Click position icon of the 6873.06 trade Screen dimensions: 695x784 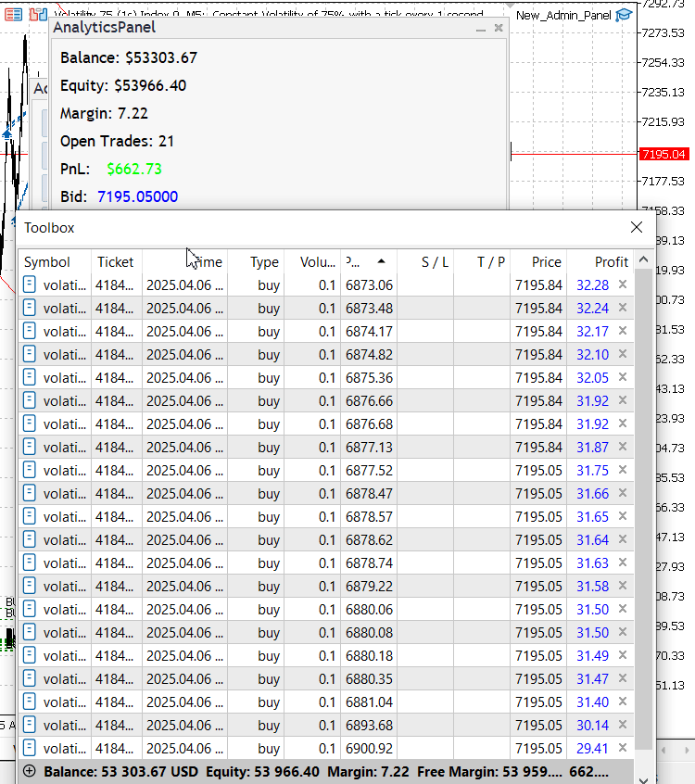(x=30, y=285)
